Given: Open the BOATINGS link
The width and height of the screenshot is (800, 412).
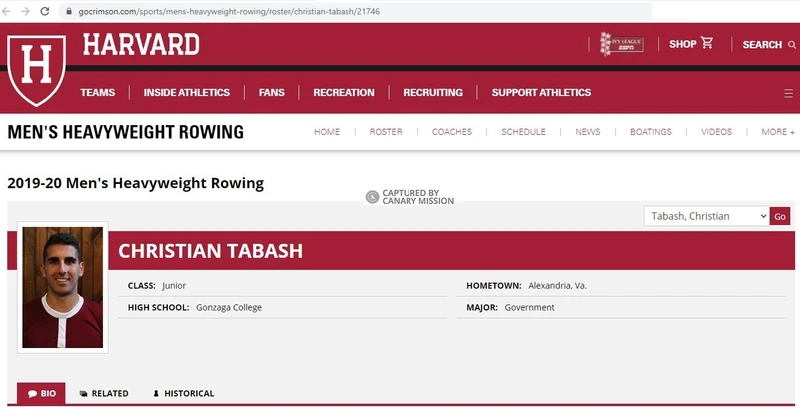Looking at the screenshot, I should click(651, 132).
